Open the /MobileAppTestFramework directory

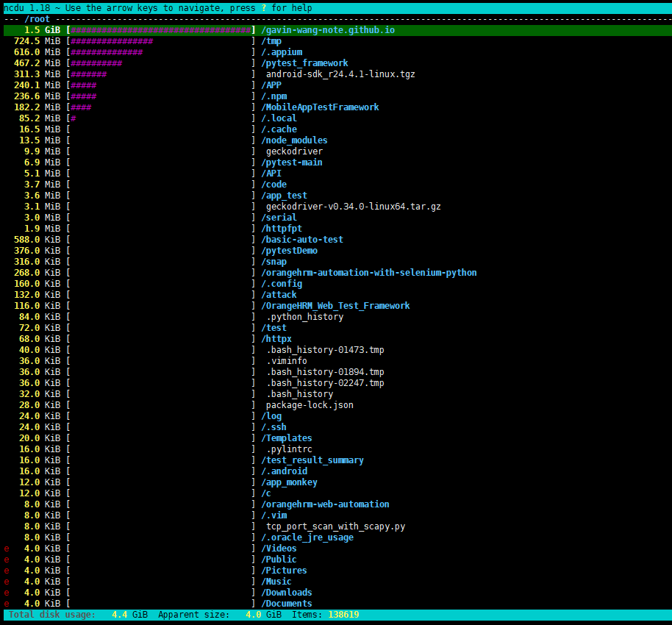(x=320, y=107)
